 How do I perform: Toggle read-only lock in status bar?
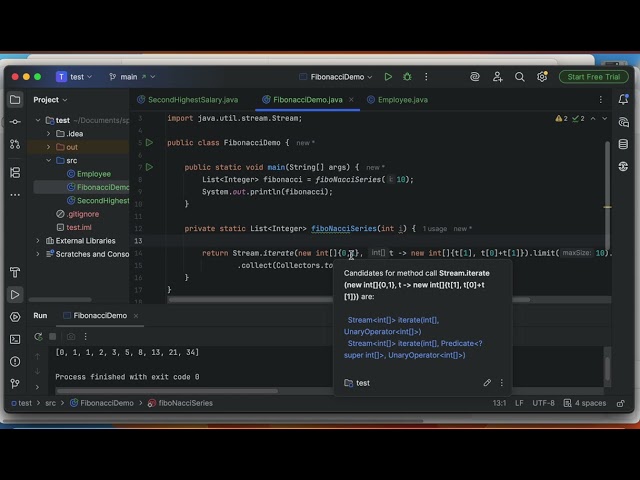(x=621, y=403)
